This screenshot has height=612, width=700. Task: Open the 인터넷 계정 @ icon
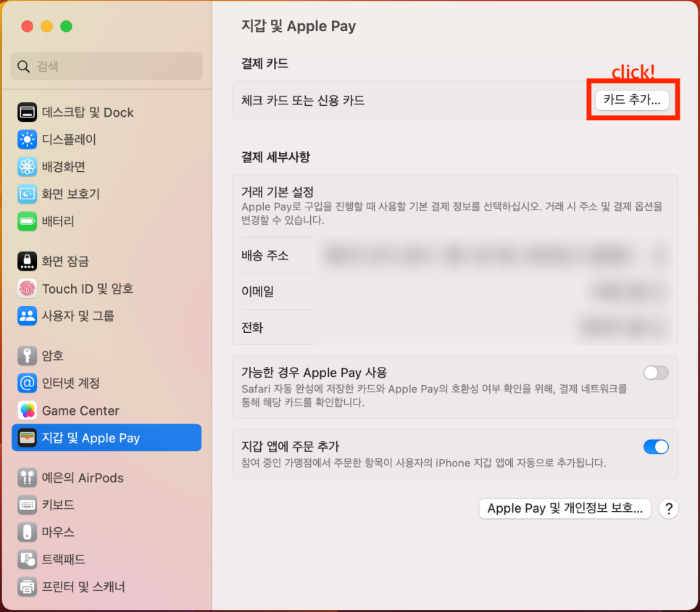pyautogui.click(x=27, y=383)
